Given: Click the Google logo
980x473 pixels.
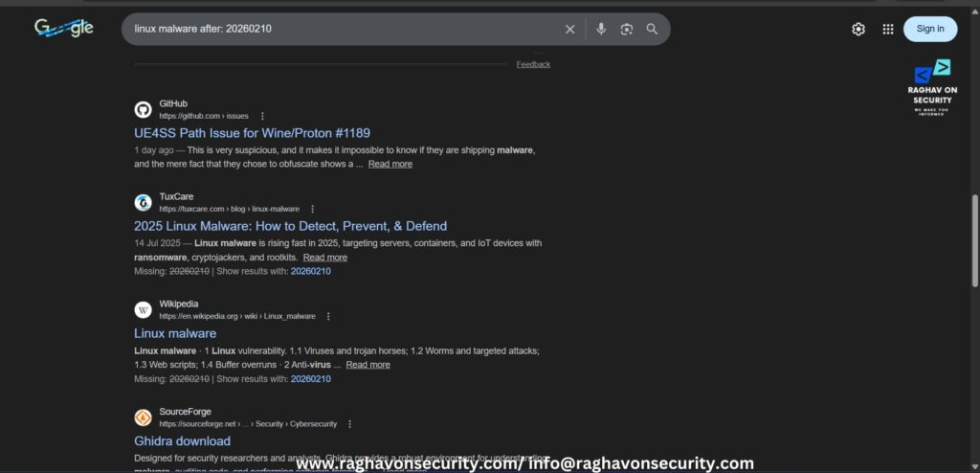Looking at the screenshot, I should (x=64, y=28).
